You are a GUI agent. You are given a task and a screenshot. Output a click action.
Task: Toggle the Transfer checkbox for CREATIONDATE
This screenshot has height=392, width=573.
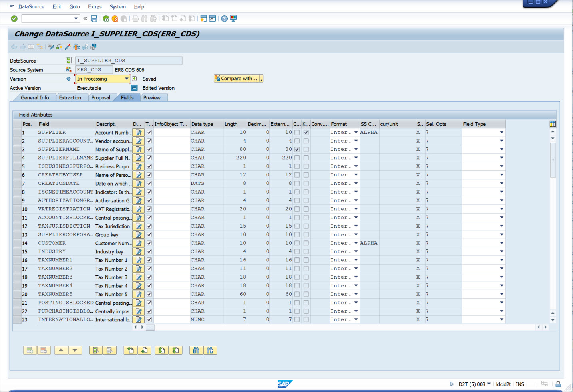tap(149, 183)
